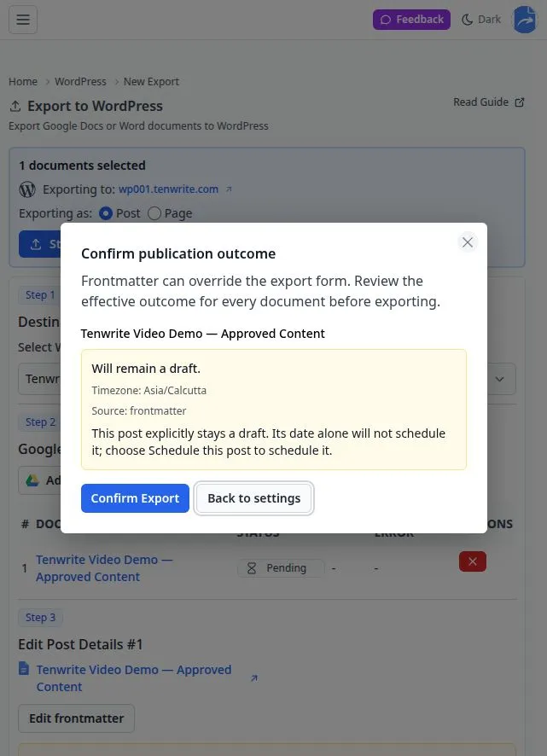The height and width of the screenshot is (756, 547).
Task: Click the Step 1 badge
Action: (x=40, y=294)
